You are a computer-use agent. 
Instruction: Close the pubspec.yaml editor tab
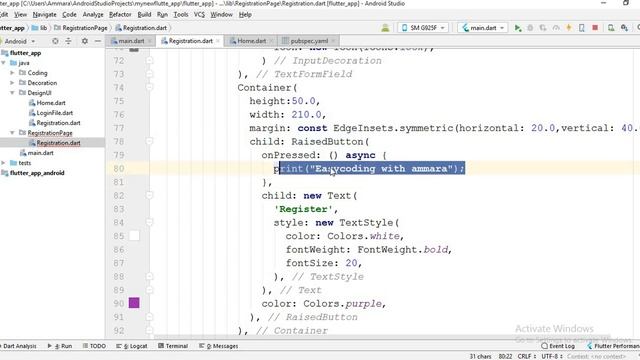tap(333, 41)
